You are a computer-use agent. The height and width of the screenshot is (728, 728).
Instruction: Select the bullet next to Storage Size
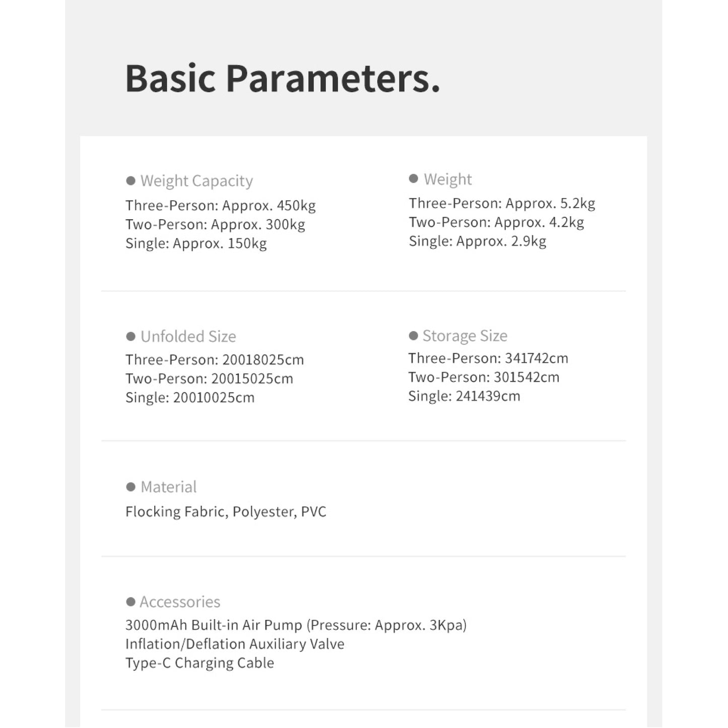[x=414, y=336]
